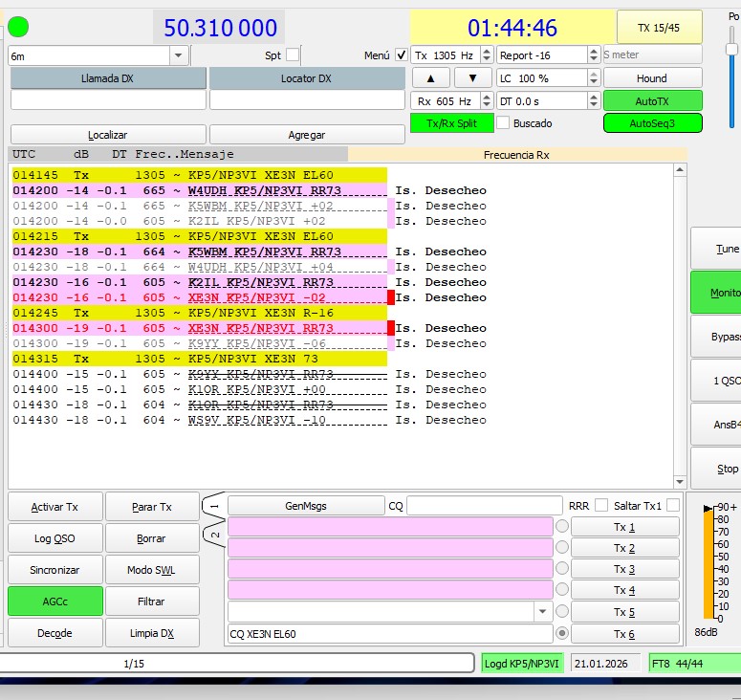741x700 pixels.
Task: Click the green status indicator circle
Action: (18, 27)
